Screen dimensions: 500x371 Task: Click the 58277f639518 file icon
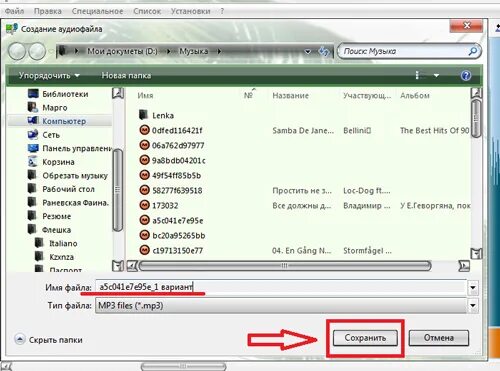pyautogui.click(x=144, y=190)
